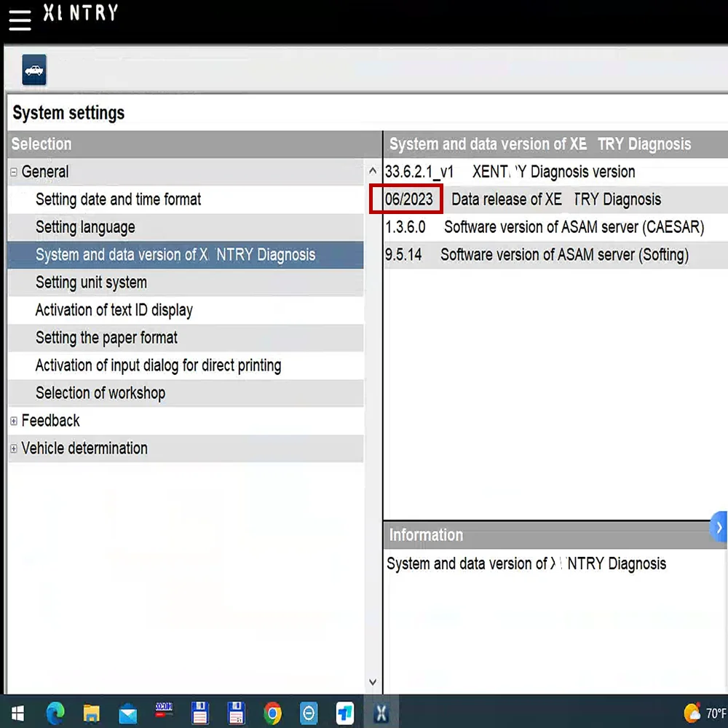Open the floppy-disk icon beside Chrome
Screen dimensions: 728x728
[237, 713]
